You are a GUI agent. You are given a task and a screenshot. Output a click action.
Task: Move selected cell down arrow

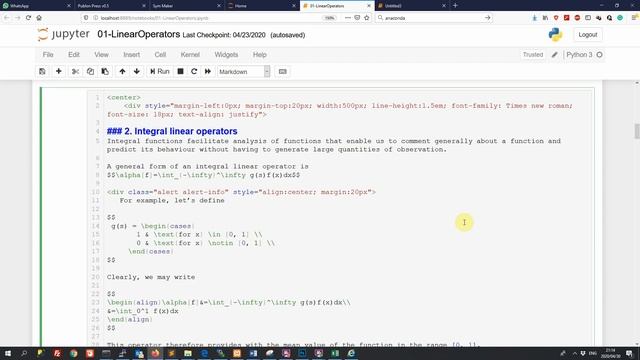[137, 71]
